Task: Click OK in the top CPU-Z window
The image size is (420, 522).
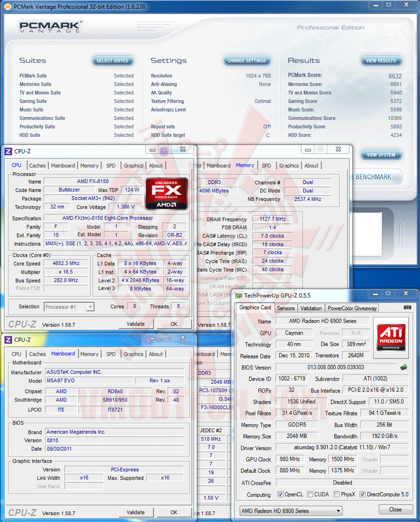Action: 174,324
